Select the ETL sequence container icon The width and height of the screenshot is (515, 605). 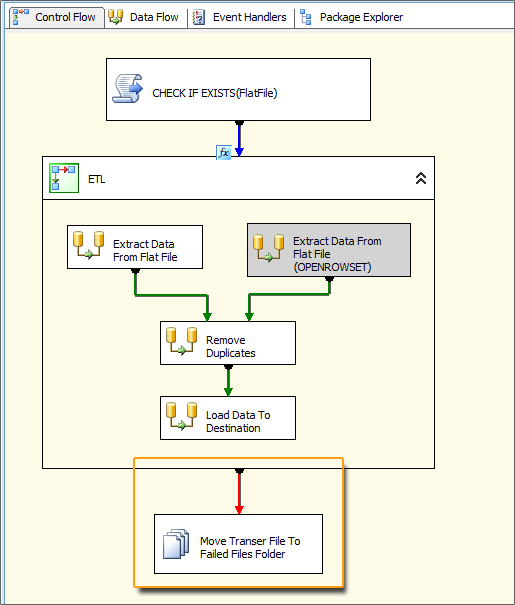[x=64, y=178]
